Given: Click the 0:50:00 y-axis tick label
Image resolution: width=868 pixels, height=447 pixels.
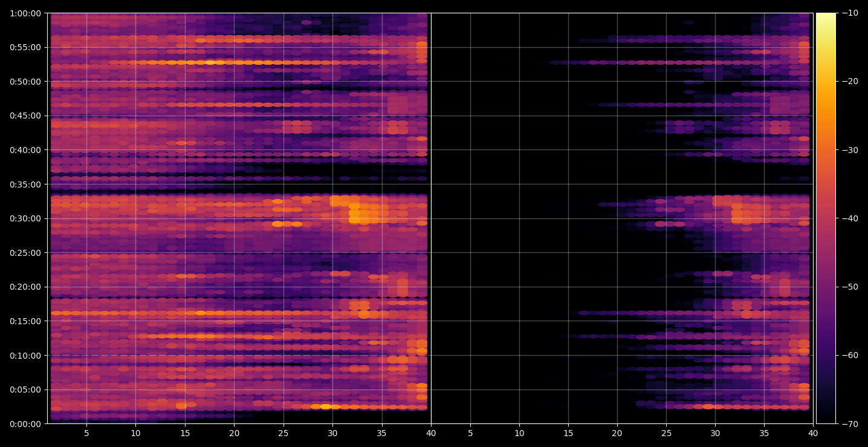Looking at the screenshot, I should pos(25,81).
